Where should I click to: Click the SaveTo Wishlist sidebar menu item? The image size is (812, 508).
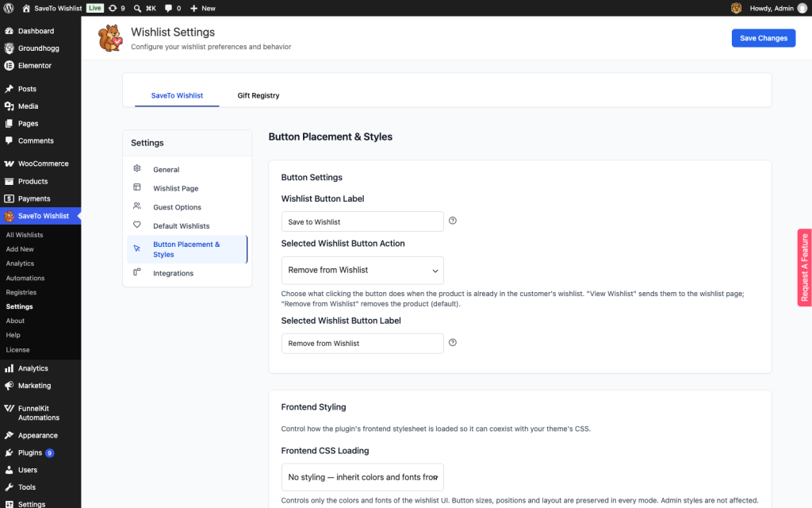click(40, 216)
